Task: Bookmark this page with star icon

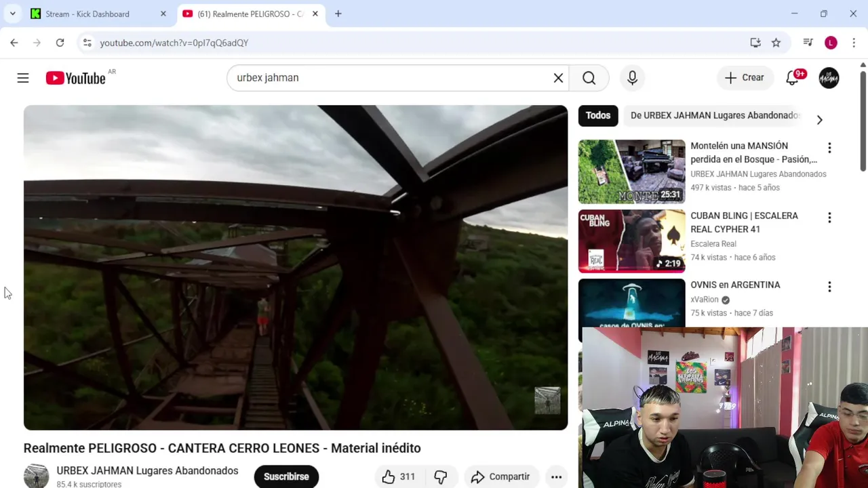Action: tap(776, 43)
